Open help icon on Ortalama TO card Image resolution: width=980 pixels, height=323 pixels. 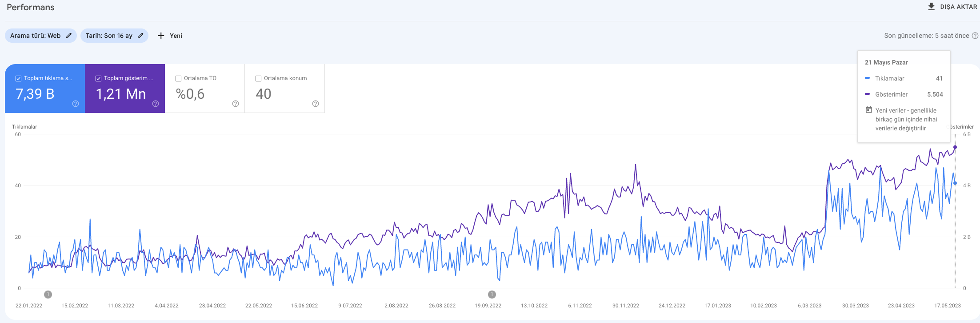(x=236, y=104)
